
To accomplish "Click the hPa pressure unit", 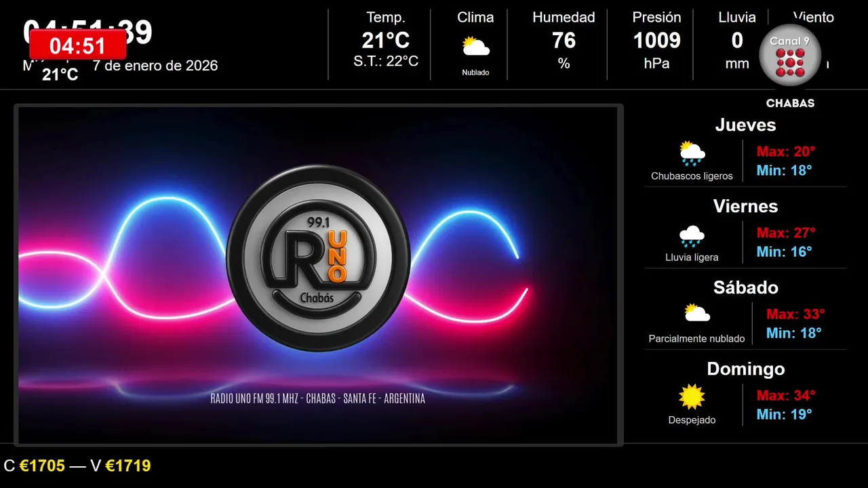I will pyautogui.click(x=656, y=64).
